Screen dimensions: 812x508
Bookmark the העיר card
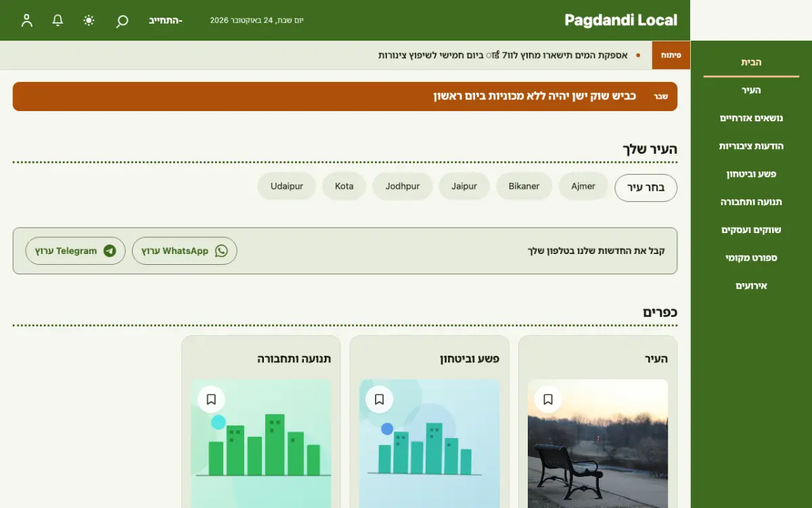coord(548,400)
